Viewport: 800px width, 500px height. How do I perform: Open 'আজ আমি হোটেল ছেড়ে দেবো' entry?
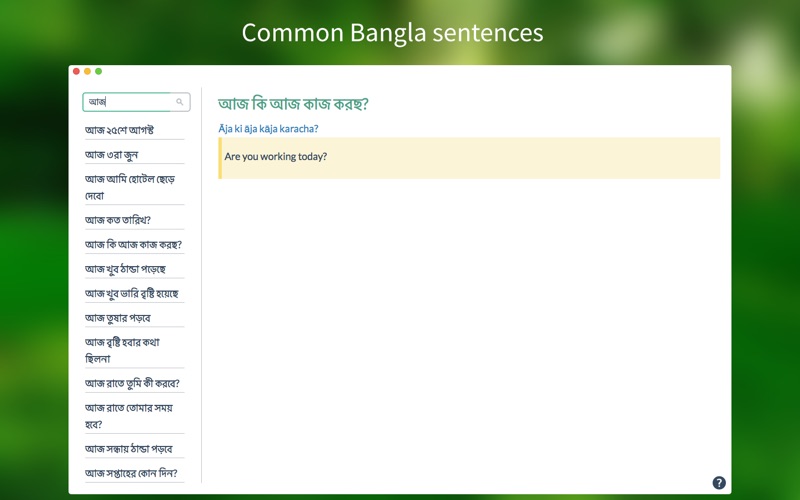(130, 187)
